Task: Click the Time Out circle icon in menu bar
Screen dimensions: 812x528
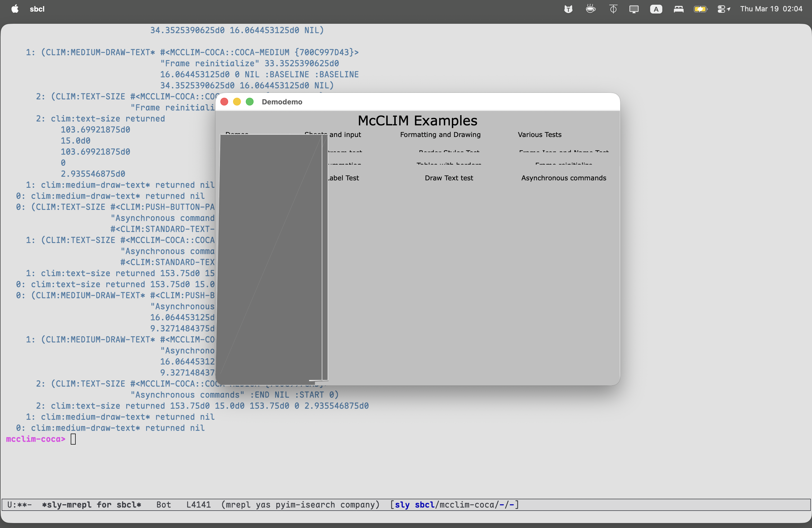Action: point(613,9)
